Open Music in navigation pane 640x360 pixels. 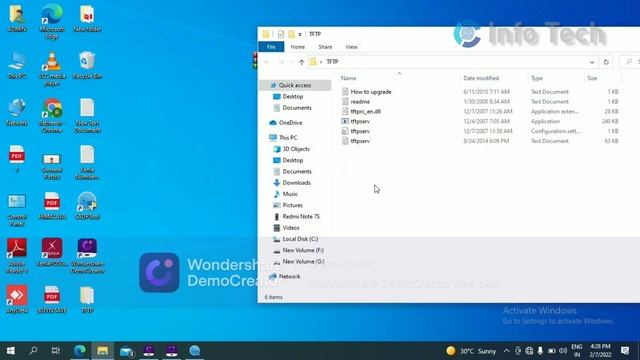click(x=290, y=194)
